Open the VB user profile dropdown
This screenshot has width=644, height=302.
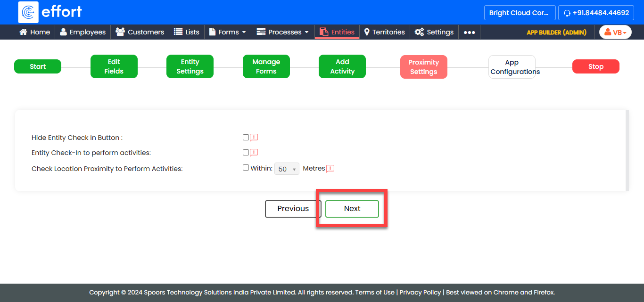(615, 32)
